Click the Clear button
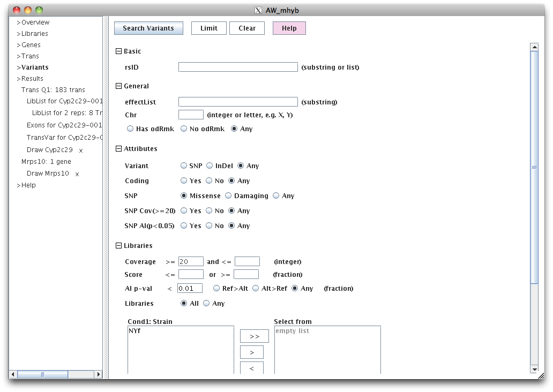The image size is (553, 392). pos(247,28)
